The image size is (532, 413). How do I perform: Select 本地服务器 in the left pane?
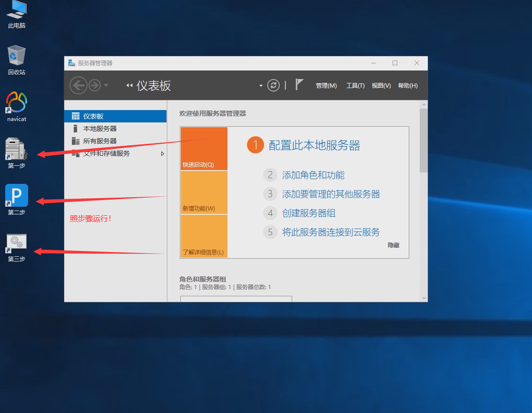point(100,129)
